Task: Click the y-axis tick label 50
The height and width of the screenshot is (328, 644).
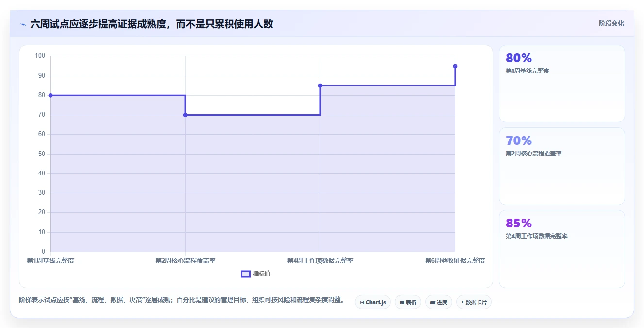Action: (x=41, y=154)
